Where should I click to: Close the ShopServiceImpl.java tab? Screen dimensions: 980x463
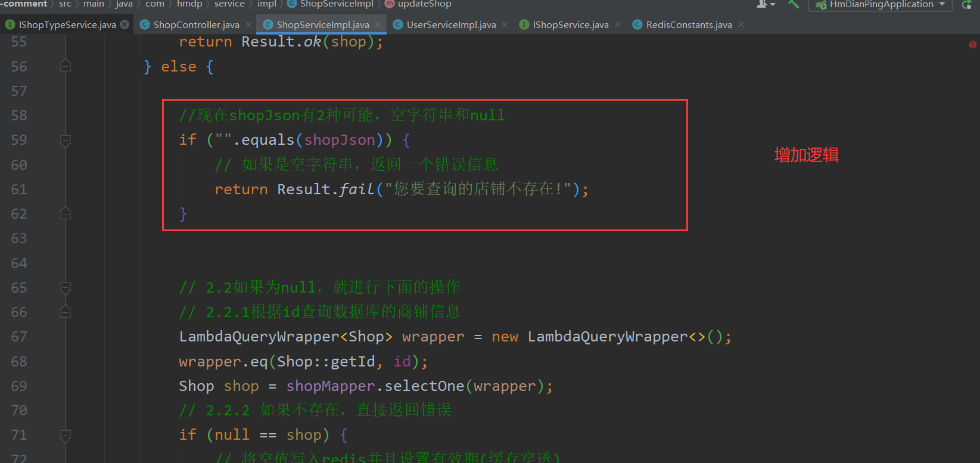(x=378, y=24)
